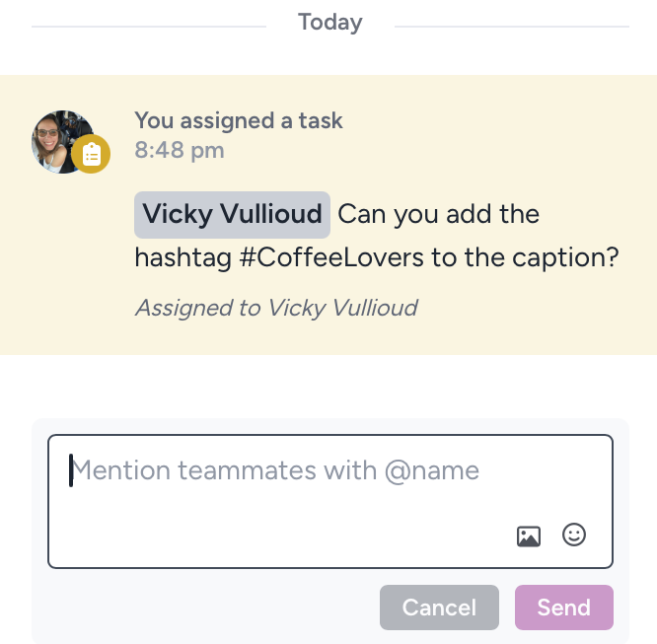Click the word hashtag in the message

(183, 257)
